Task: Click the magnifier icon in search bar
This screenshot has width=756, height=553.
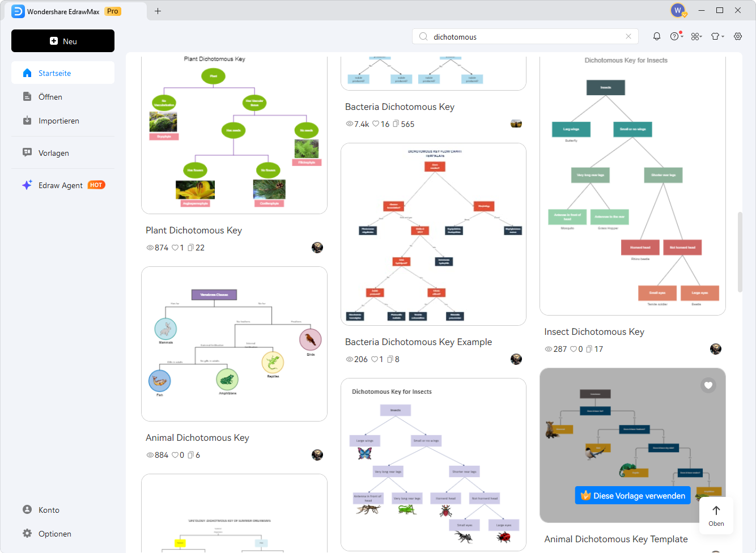Action: [x=423, y=37]
